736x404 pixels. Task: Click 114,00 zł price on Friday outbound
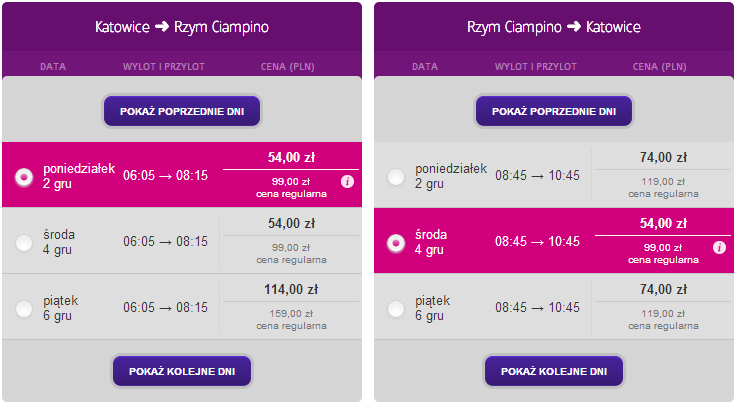(x=291, y=289)
